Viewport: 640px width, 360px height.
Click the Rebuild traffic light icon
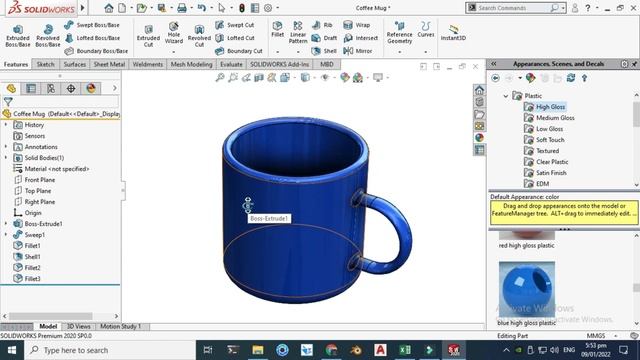coord(242,8)
